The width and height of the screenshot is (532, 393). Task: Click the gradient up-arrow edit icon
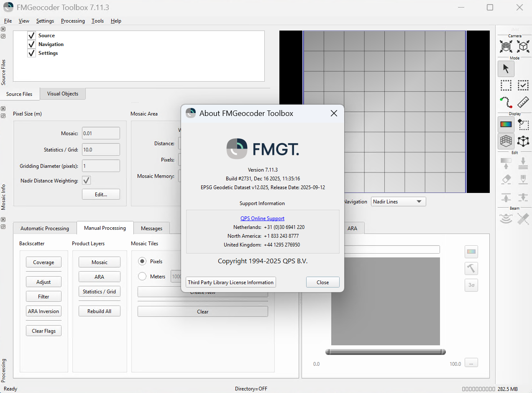pos(506,163)
